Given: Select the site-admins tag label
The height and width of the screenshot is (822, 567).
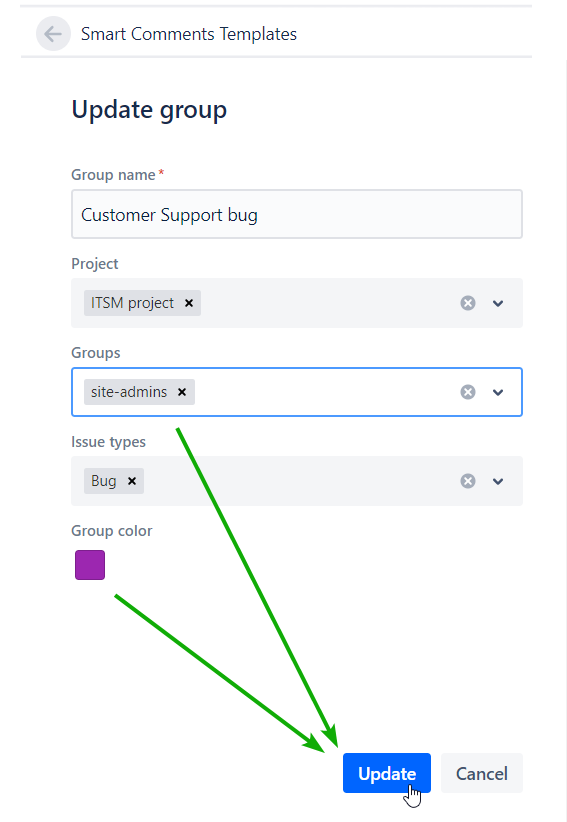Looking at the screenshot, I should click(x=129, y=392).
